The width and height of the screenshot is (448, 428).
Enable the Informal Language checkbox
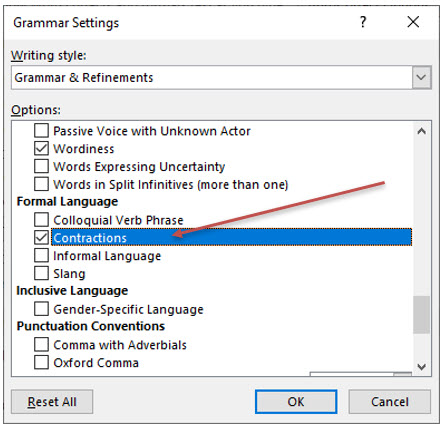pos(41,255)
